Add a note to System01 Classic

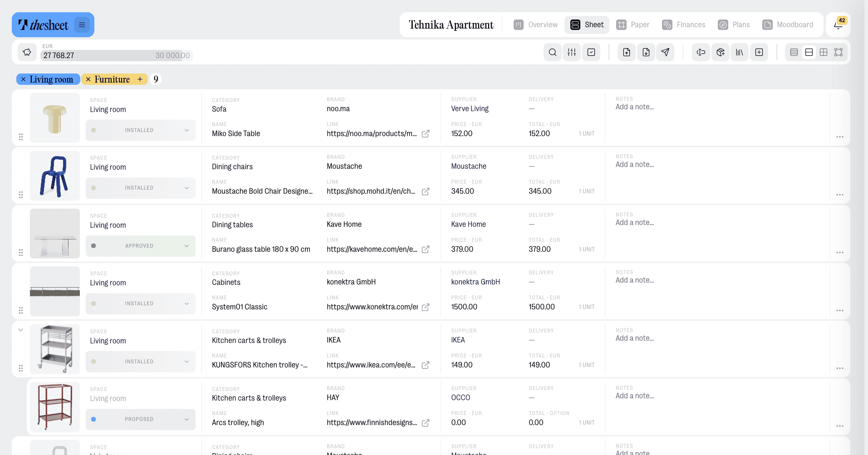635,280
